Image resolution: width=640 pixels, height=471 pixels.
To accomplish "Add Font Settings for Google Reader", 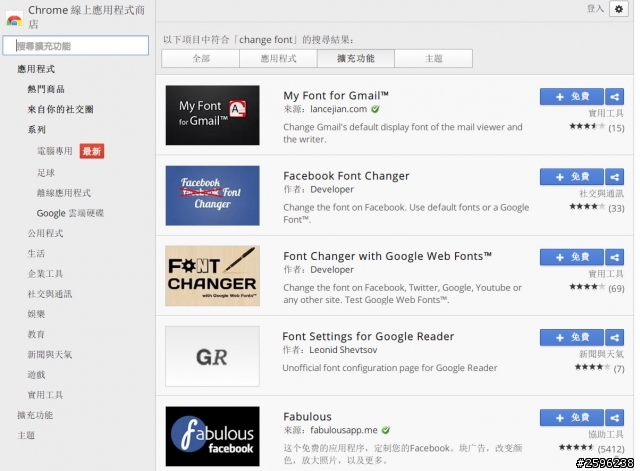I will tap(571, 338).
